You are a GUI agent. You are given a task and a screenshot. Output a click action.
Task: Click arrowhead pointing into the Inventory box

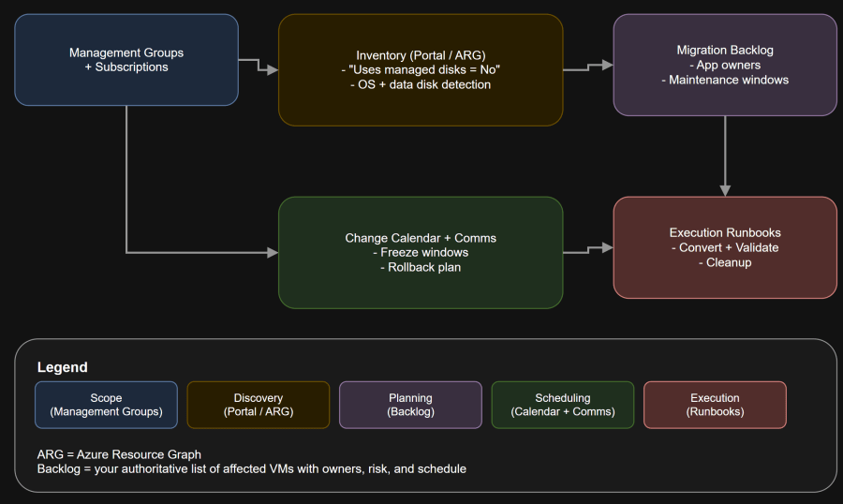click(273, 70)
